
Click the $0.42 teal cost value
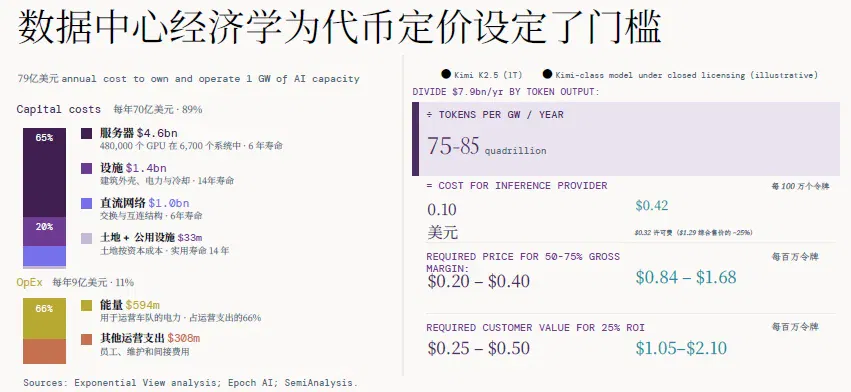pos(652,206)
